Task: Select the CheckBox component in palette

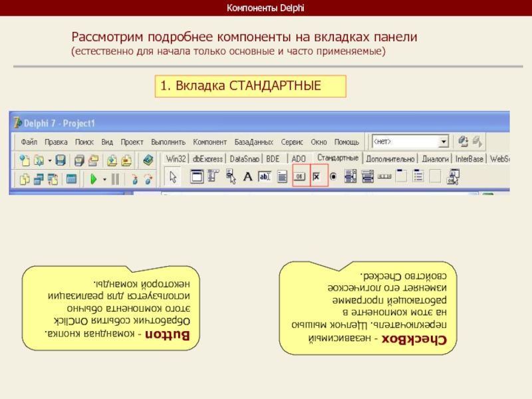Action: point(317,177)
